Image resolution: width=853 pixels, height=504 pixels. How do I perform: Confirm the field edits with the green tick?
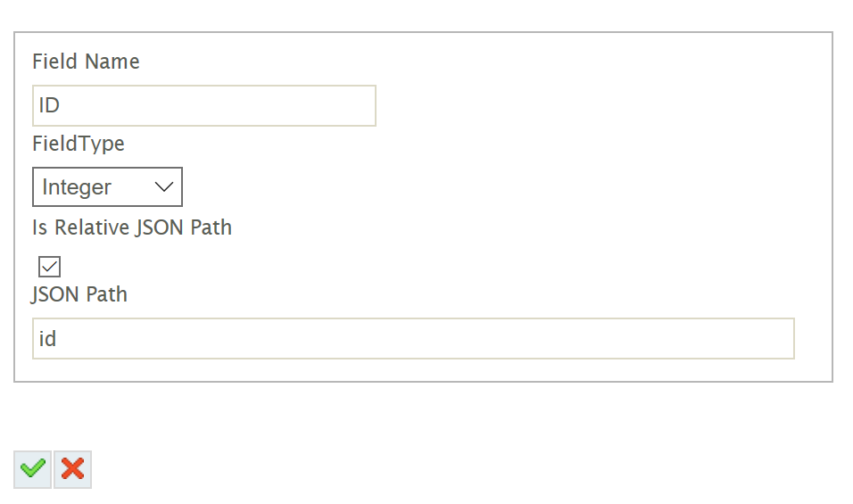(33, 469)
